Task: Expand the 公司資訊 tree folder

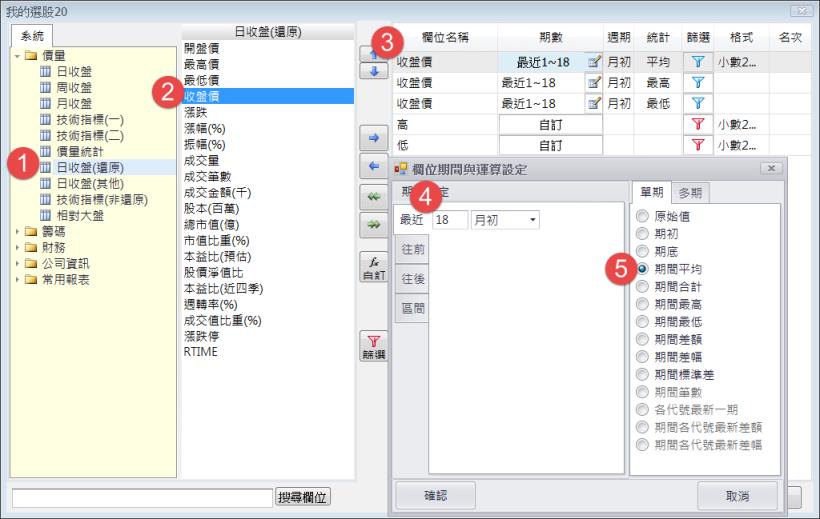Action: (x=17, y=263)
